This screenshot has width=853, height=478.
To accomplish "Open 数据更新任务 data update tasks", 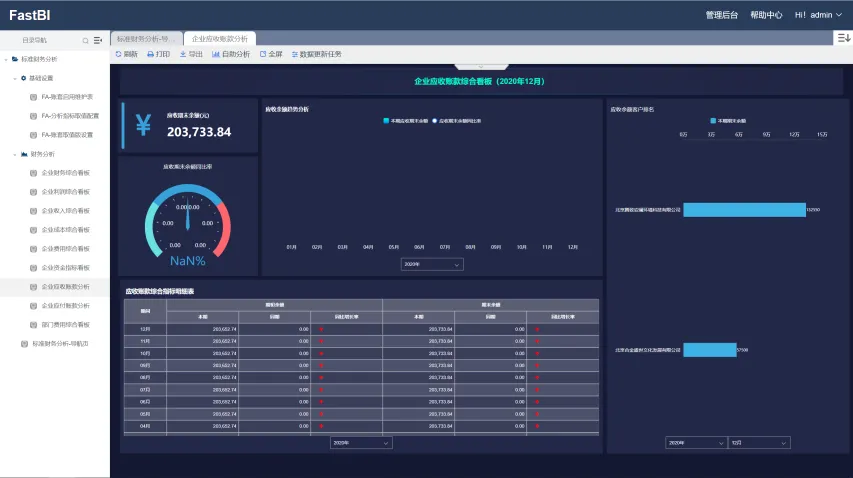I will pos(317,54).
